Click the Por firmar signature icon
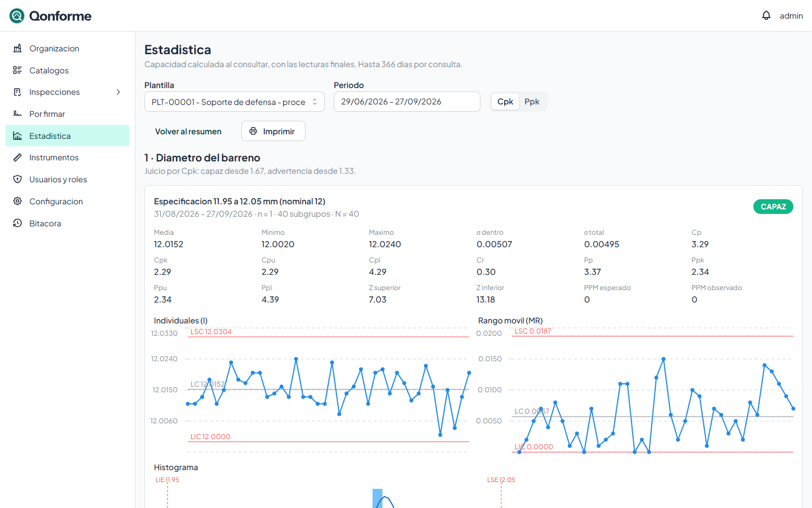This screenshot has height=508, width=812. pos(17,114)
